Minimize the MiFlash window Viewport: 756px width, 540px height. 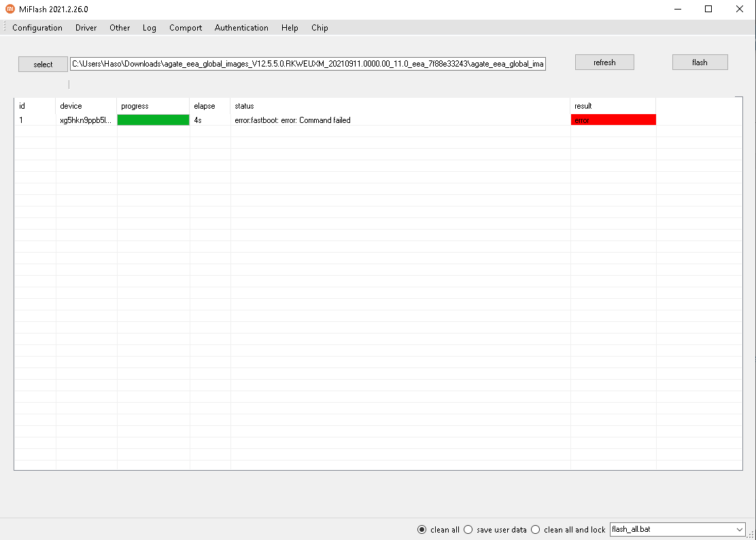click(x=678, y=9)
